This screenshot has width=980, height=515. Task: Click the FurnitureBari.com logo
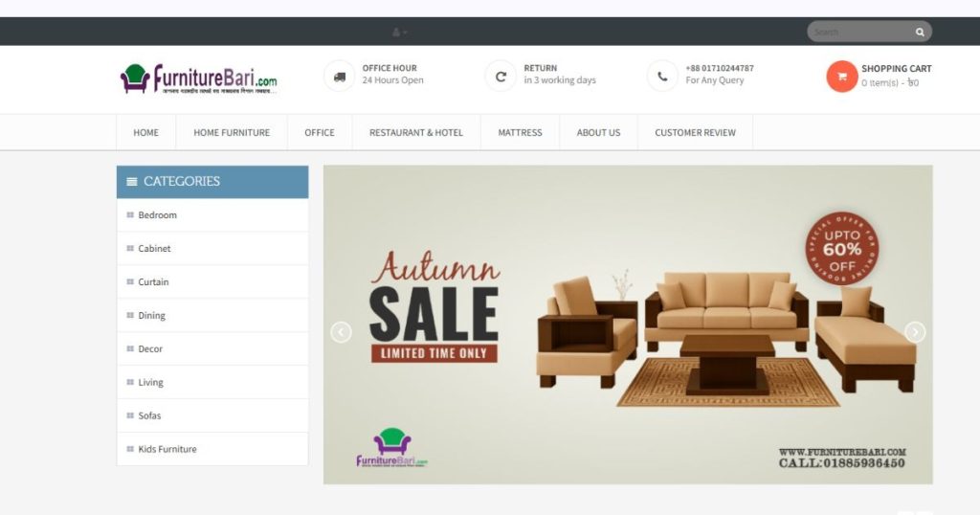(x=199, y=79)
